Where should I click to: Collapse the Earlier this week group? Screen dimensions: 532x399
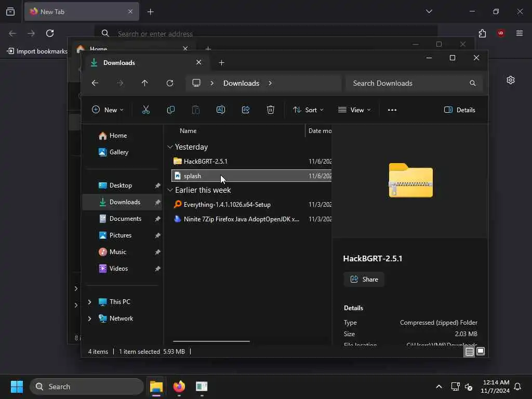click(170, 190)
